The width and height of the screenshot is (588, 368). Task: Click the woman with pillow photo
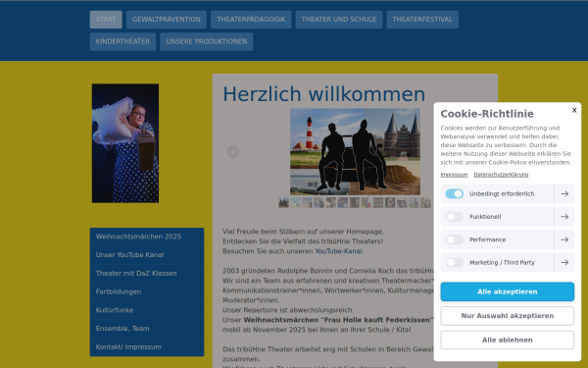pos(125,143)
